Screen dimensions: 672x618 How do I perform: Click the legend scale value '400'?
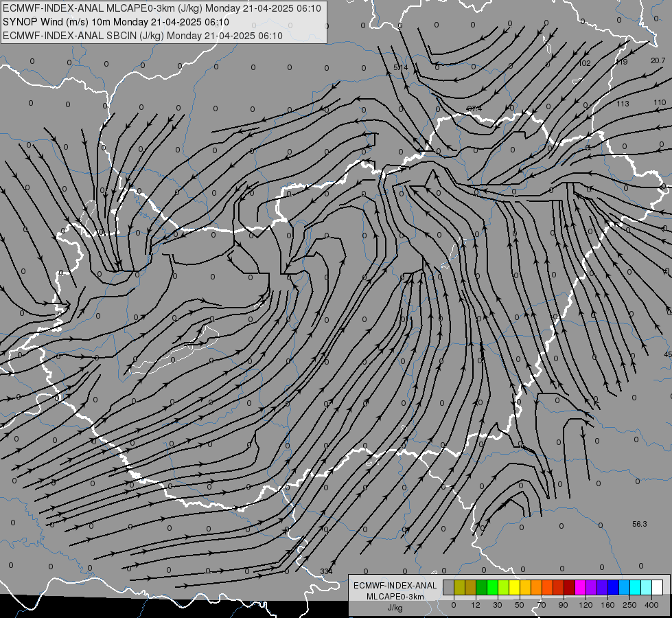[x=651, y=605]
